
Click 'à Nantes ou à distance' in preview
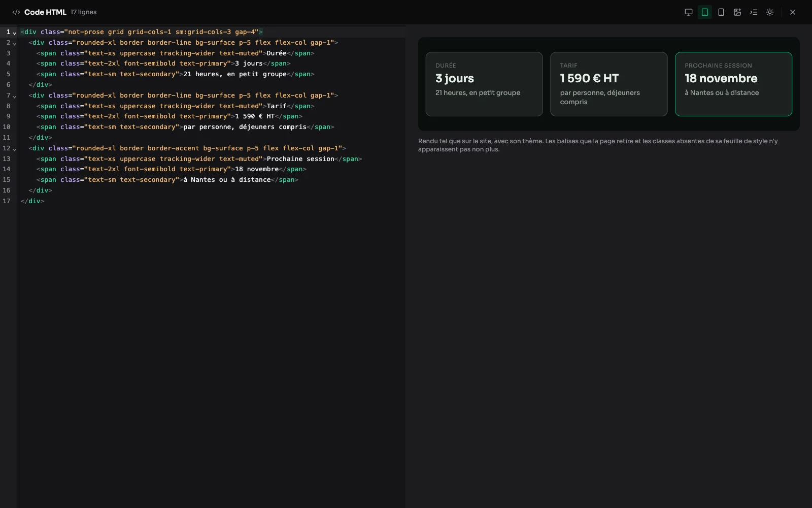tap(722, 92)
